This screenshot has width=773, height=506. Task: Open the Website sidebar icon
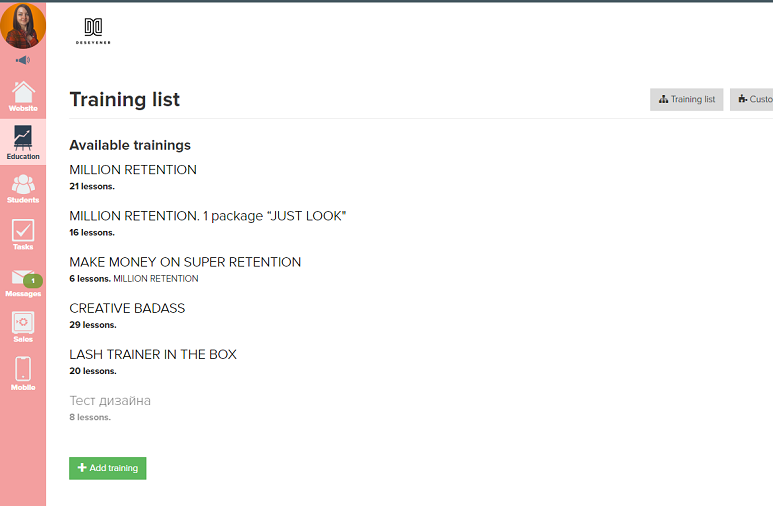(23, 94)
